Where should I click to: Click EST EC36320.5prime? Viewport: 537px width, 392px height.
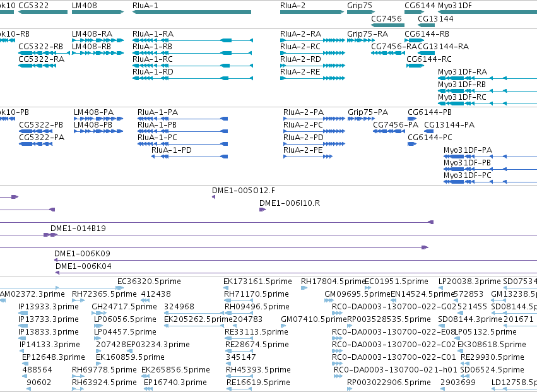(x=120, y=288)
